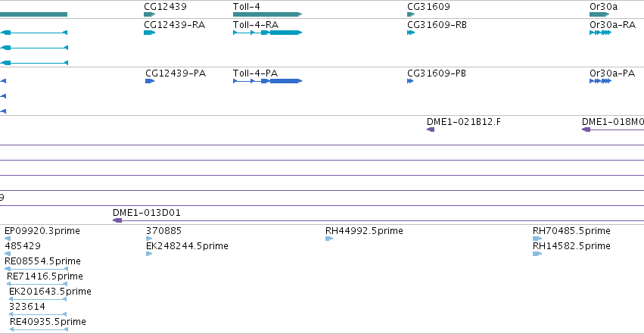Select the RH70485.5prime EST label

point(571,230)
